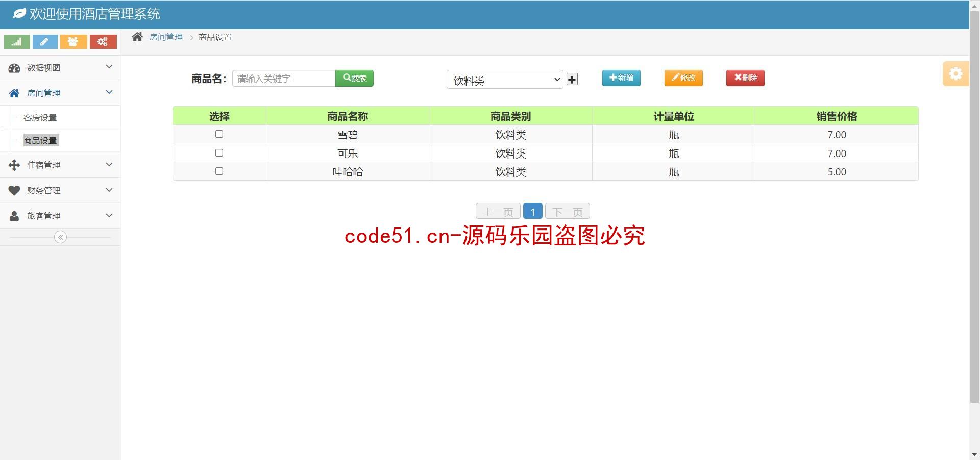980x460 pixels.
Task: Expand 财务管理 menu chevron
Action: tap(109, 190)
